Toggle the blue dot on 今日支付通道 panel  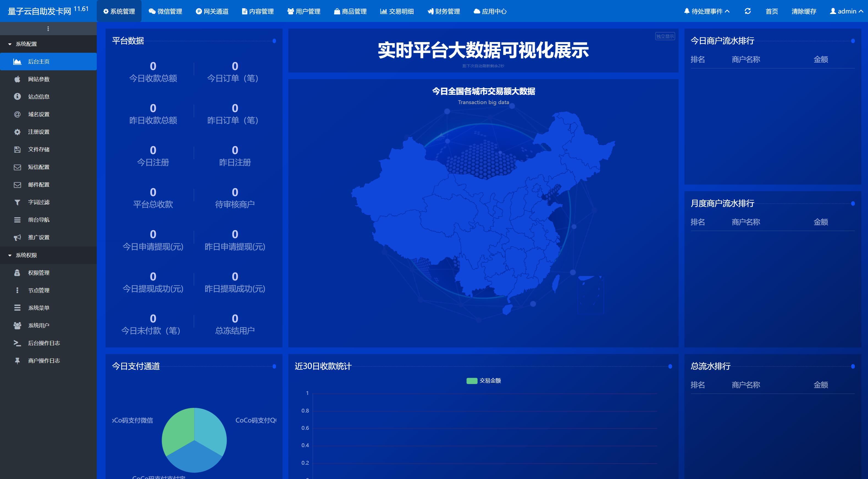(x=274, y=367)
